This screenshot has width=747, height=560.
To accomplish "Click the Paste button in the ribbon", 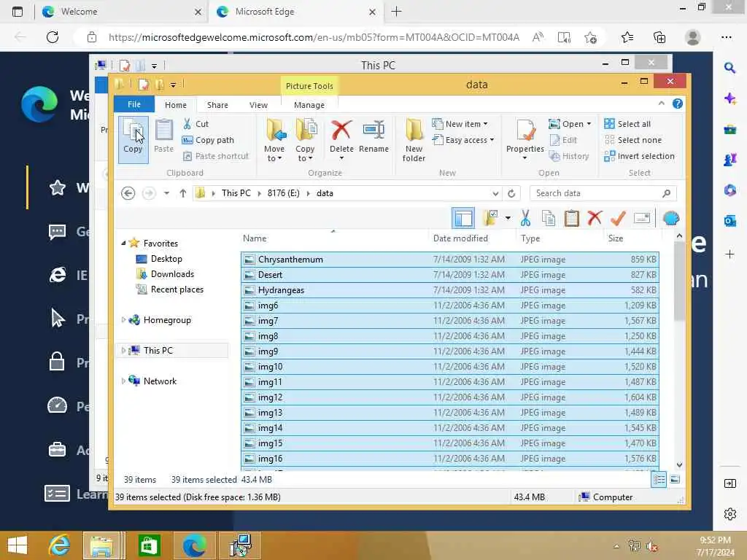I will point(163,136).
